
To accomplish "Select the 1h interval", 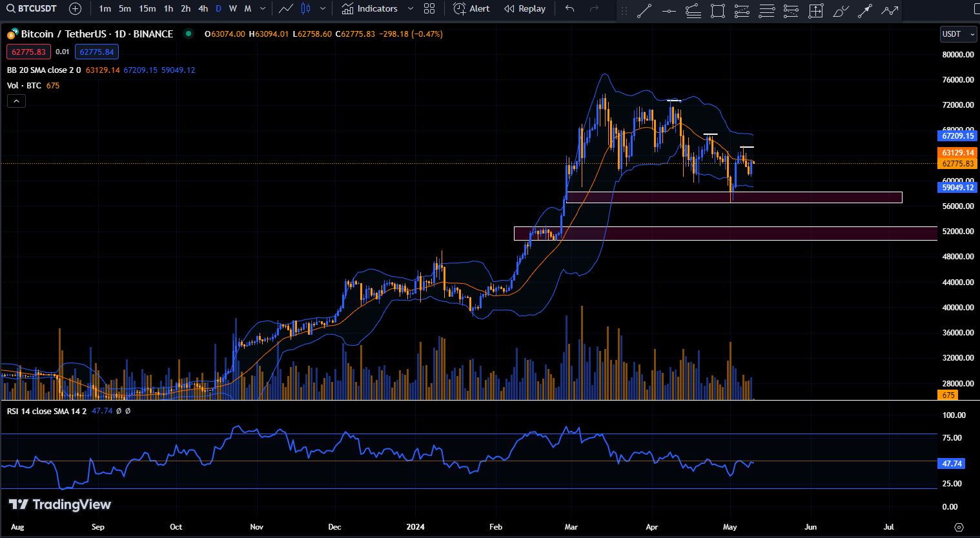I will point(168,8).
